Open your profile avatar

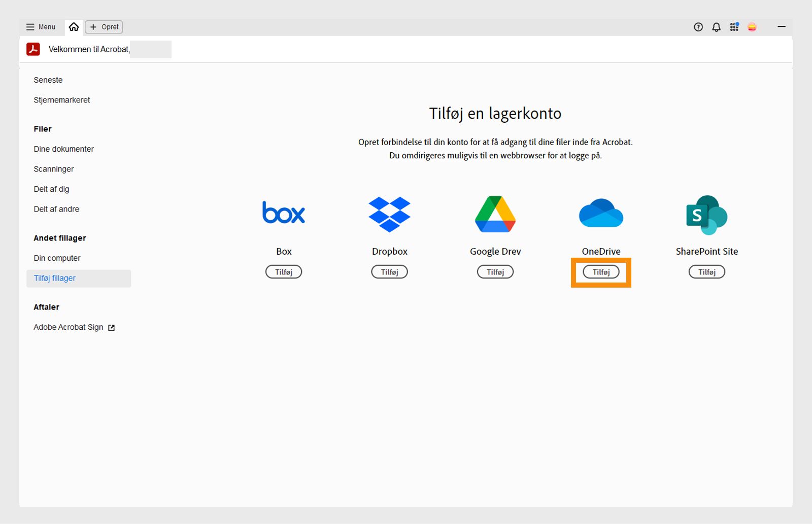pyautogui.click(x=752, y=27)
